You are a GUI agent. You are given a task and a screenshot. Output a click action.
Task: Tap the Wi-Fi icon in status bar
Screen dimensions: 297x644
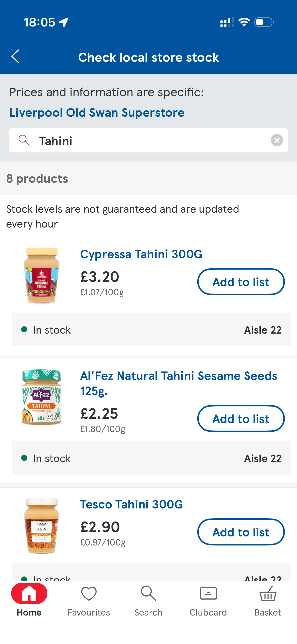click(x=244, y=22)
